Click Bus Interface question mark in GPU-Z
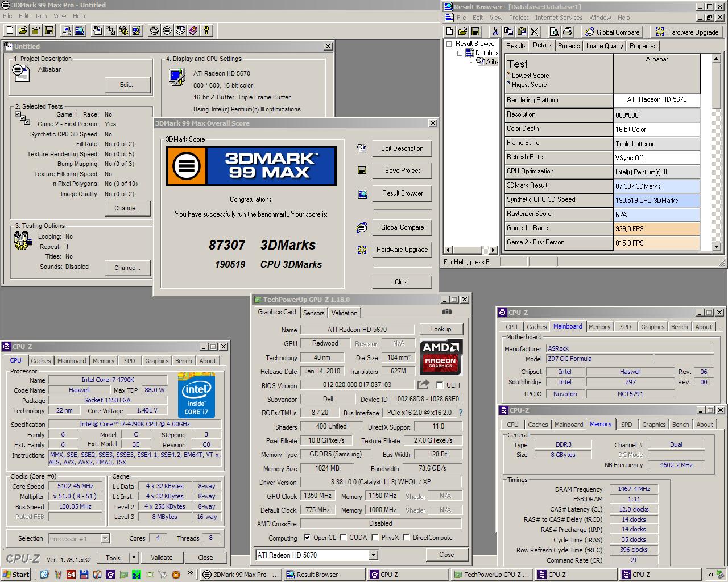Image resolution: width=728 pixels, height=582 pixels. 461,413
